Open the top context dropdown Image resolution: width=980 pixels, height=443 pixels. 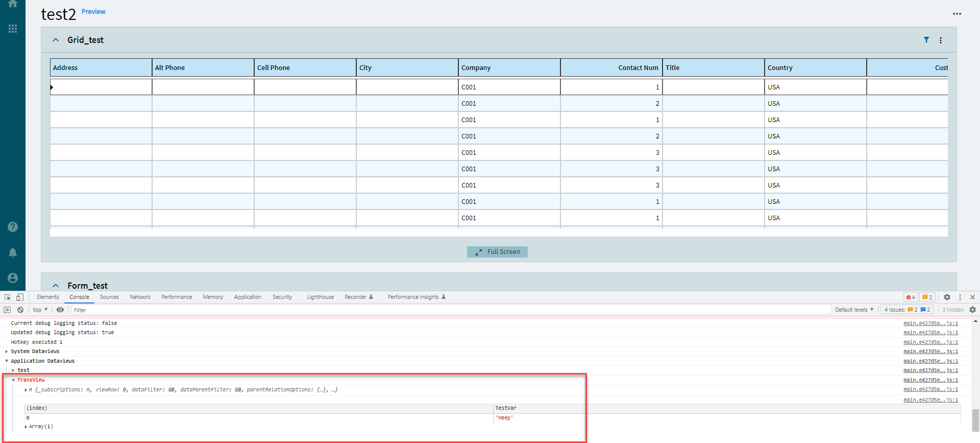point(40,310)
